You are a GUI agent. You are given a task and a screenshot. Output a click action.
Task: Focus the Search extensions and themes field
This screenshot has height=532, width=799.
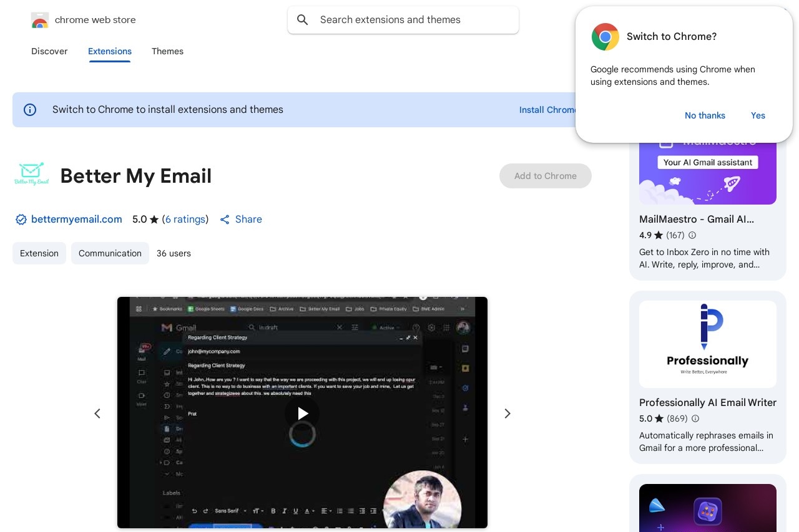[x=403, y=20]
